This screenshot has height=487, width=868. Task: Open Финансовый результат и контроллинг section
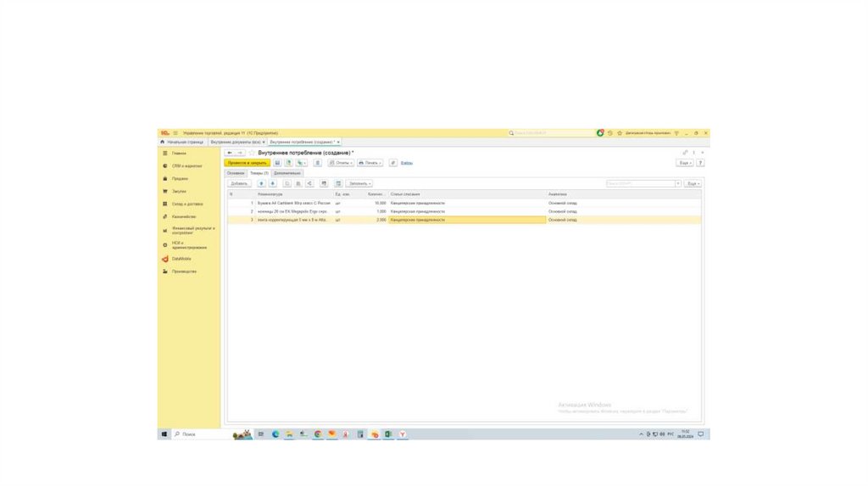[192, 231]
